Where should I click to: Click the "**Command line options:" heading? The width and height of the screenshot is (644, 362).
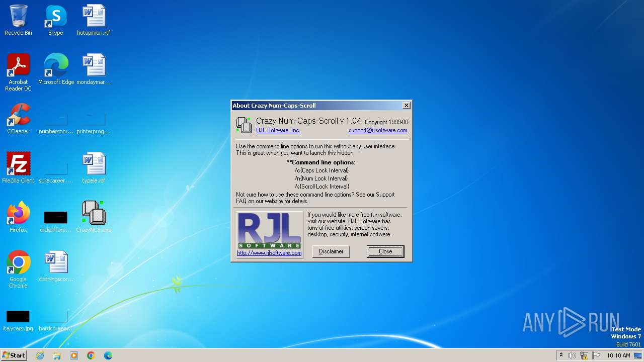321,162
